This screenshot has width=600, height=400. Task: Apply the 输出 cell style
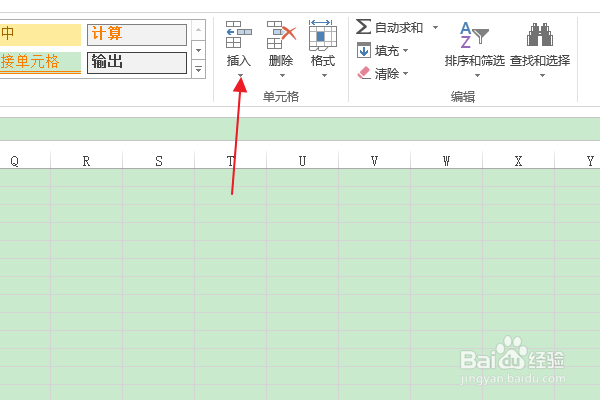click(137, 62)
